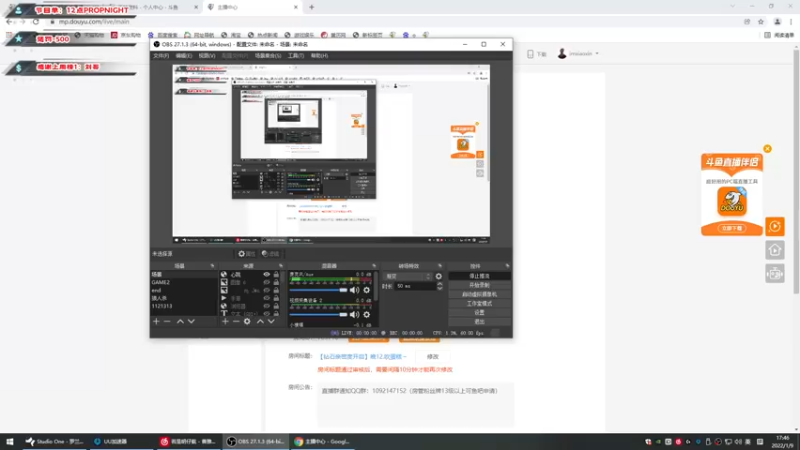Pop out the Sources dock panel
Viewport: 800px width, 450px height.
(x=281, y=266)
